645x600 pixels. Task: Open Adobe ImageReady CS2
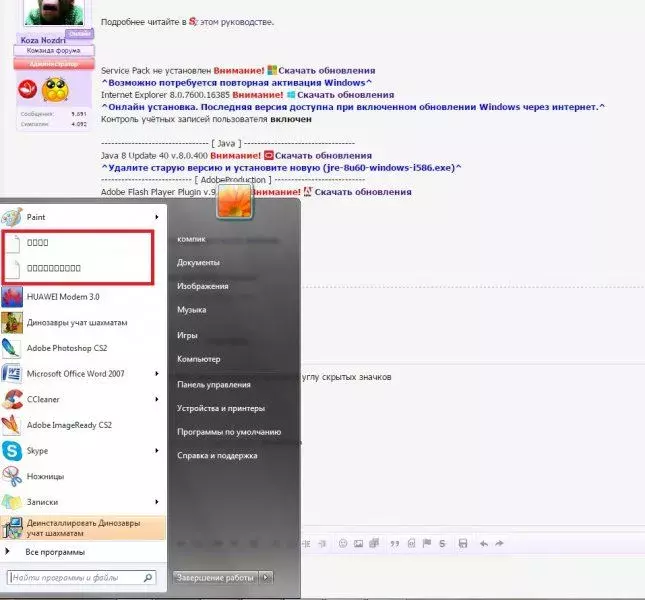[82, 425]
